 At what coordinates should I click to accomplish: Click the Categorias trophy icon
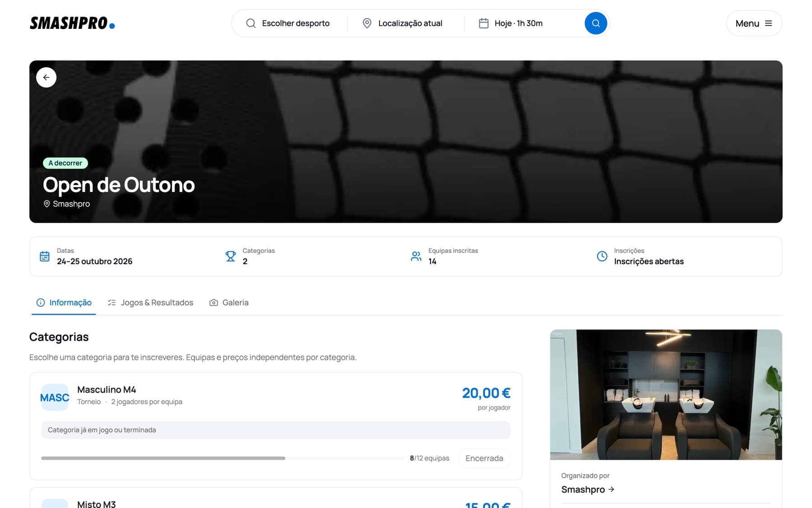[x=231, y=256]
